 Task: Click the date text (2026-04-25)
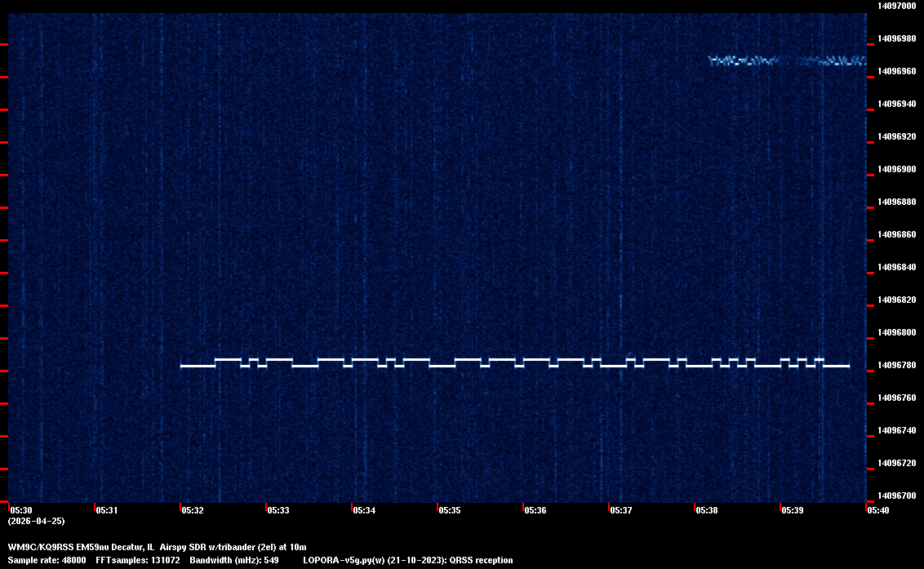click(x=37, y=521)
